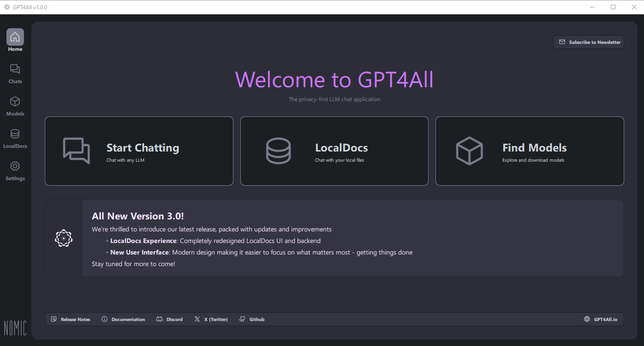Click the database icon on LocalDocs card
This screenshot has height=346, width=644.
pos(279,151)
